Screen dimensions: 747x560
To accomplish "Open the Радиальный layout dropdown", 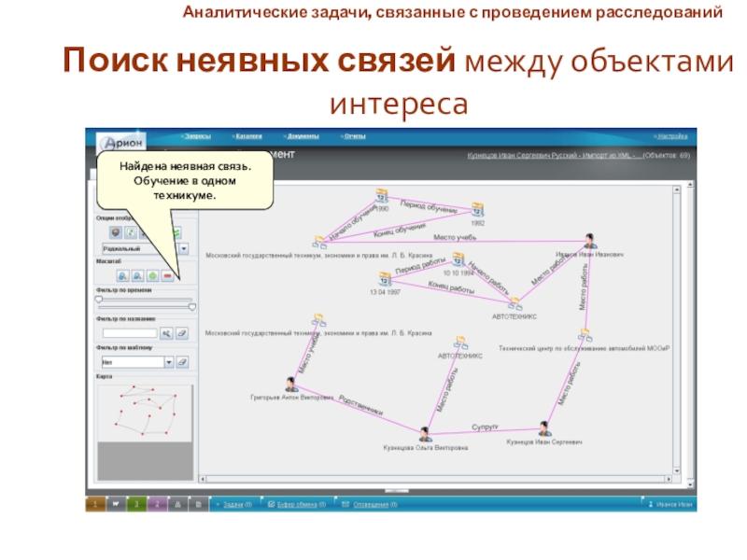I will pyautogui.click(x=183, y=249).
